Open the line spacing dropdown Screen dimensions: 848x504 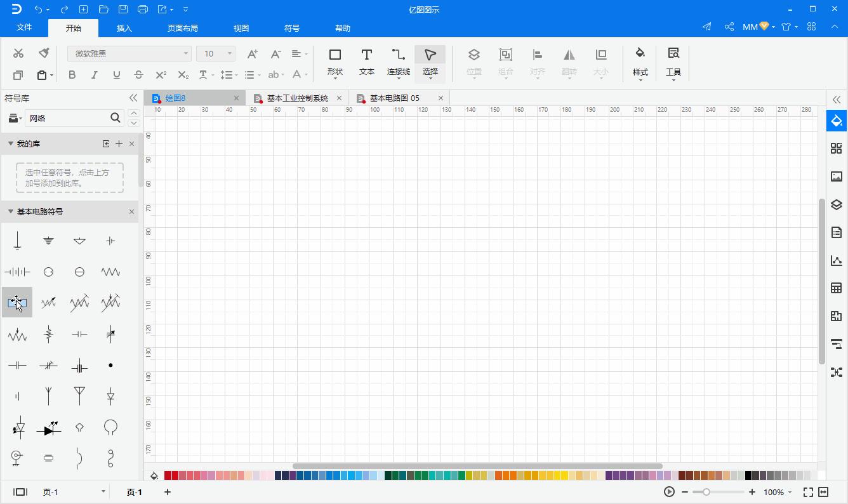(x=229, y=75)
